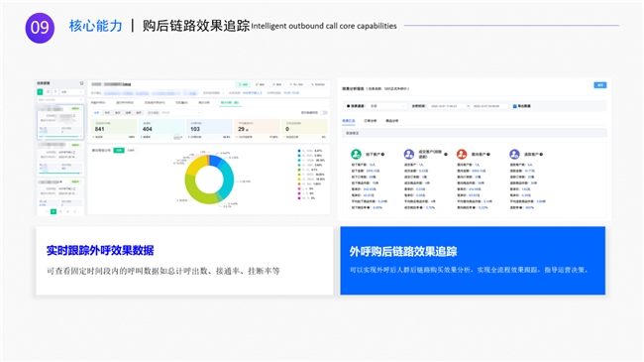
Task: Click the subtitle Intelligent outbound call core capabilities
Action: point(324,26)
